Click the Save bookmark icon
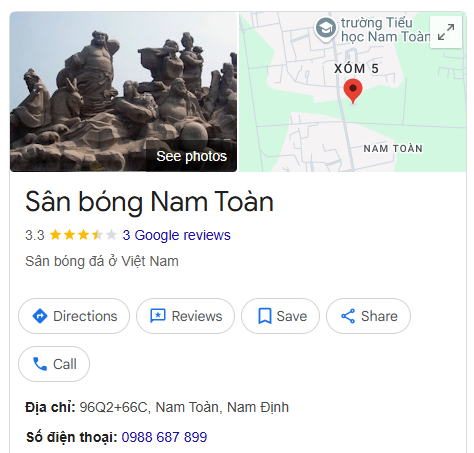474x453 pixels. click(265, 316)
